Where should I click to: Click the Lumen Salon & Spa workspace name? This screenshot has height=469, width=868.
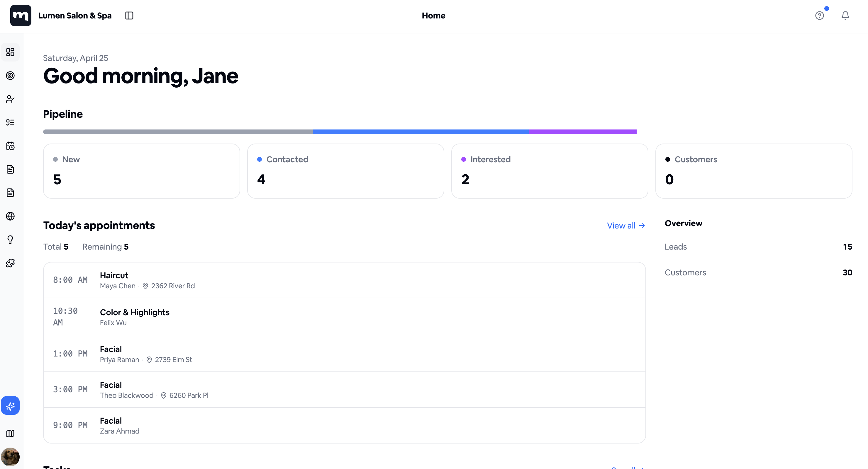point(75,16)
